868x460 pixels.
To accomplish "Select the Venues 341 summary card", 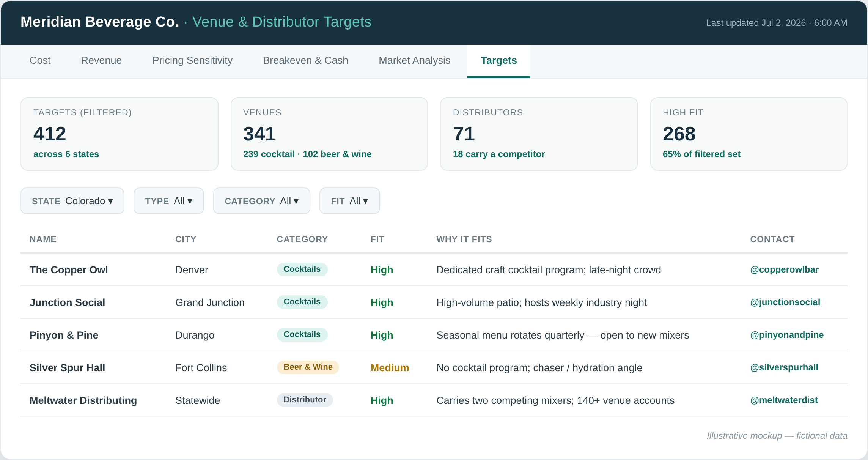I will [329, 134].
